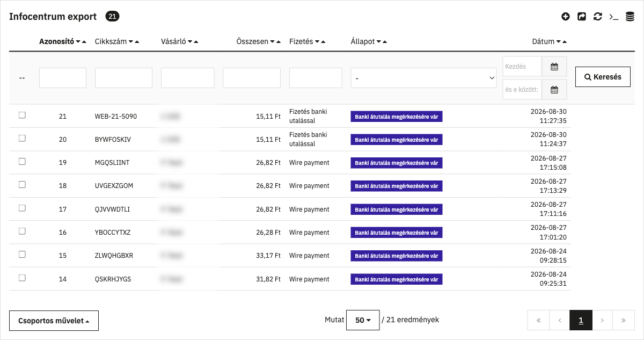Click the export arrow icon in top toolbar
The width and height of the screenshot is (644, 340).
pos(582,17)
